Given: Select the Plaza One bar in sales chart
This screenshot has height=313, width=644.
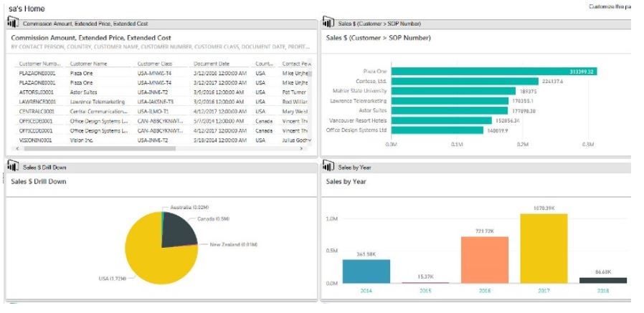Looking at the screenshot, I should pyautogui.click(x=493, y=72).
